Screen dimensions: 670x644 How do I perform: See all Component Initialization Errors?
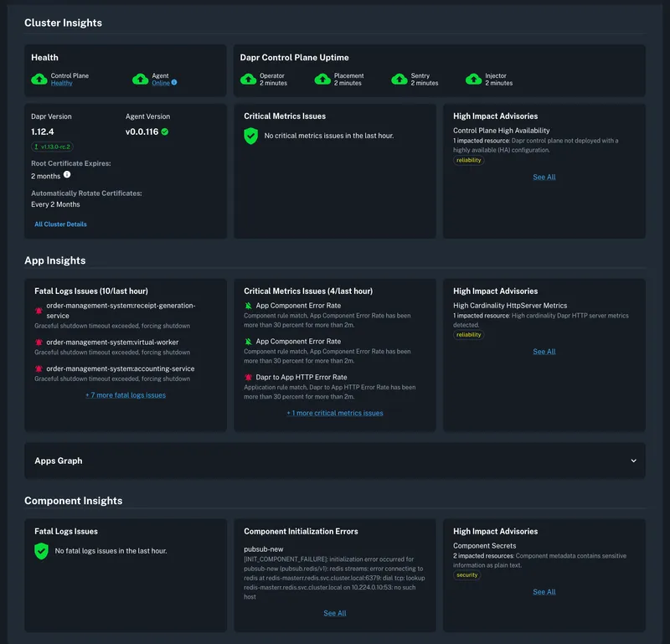point(334,613)
